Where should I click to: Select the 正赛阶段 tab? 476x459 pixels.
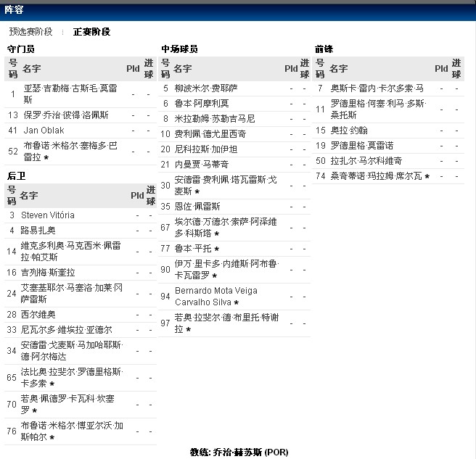click(x=91, y=32)
